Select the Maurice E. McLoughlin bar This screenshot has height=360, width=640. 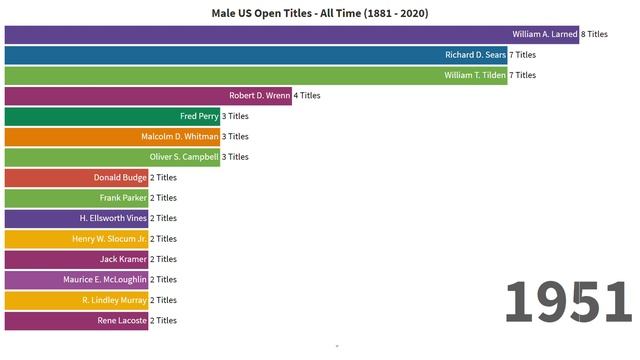[x=76, y=280]
